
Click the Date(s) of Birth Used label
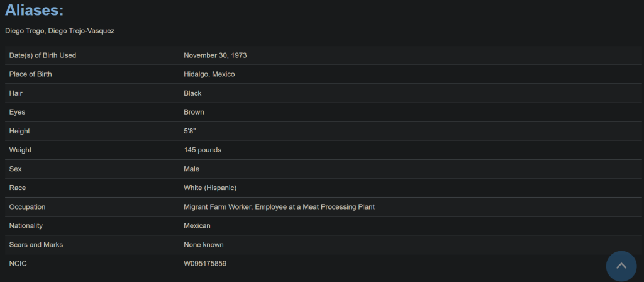[x=43, y=55]
